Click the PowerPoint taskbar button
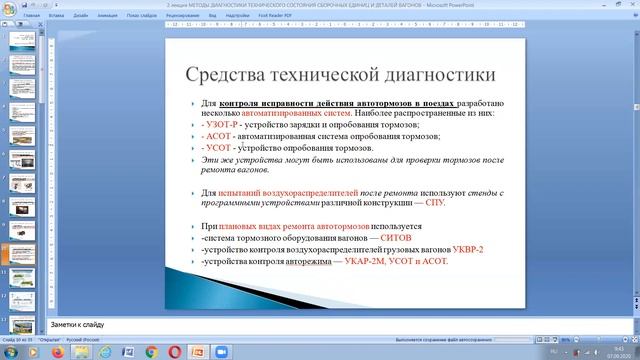 tap(198, 352)
